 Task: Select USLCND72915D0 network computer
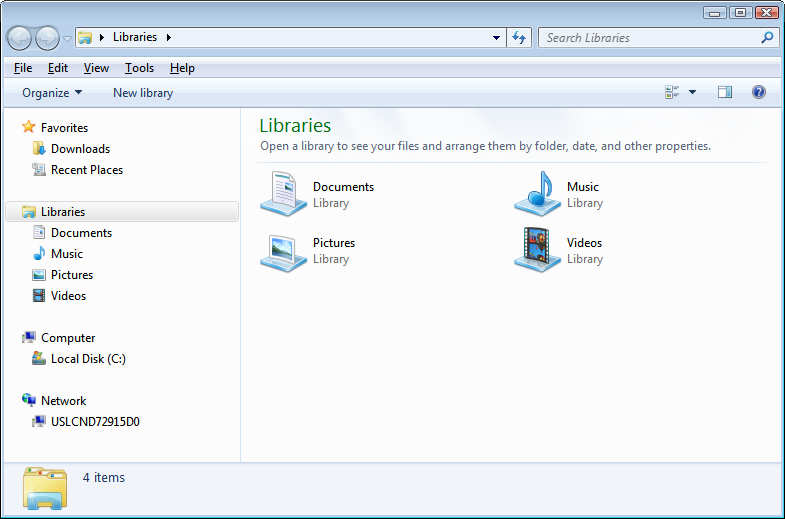pyautogui.click(x=95, y=422)
